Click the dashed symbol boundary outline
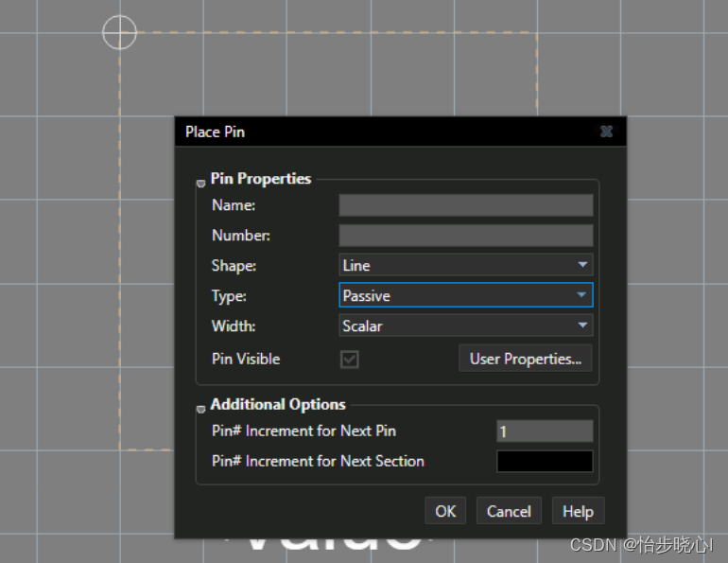Image resolution: width=728 pixels, height=563 pixels. coord(331,32)
